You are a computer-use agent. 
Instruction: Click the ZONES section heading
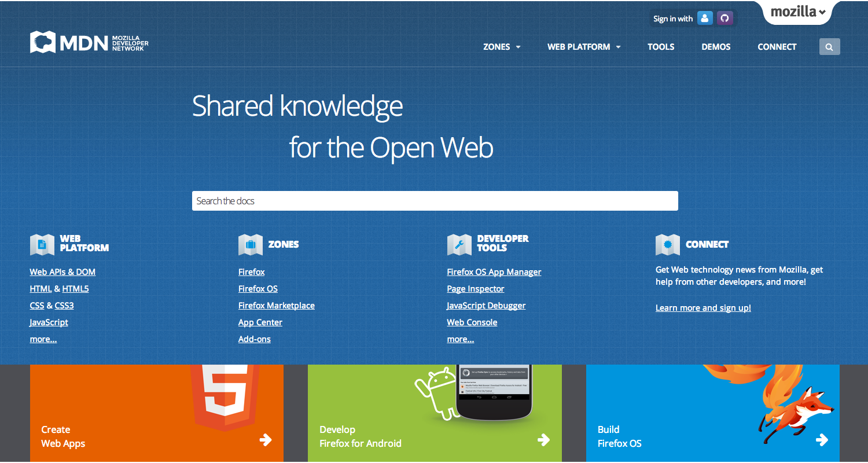click(284, 244)
